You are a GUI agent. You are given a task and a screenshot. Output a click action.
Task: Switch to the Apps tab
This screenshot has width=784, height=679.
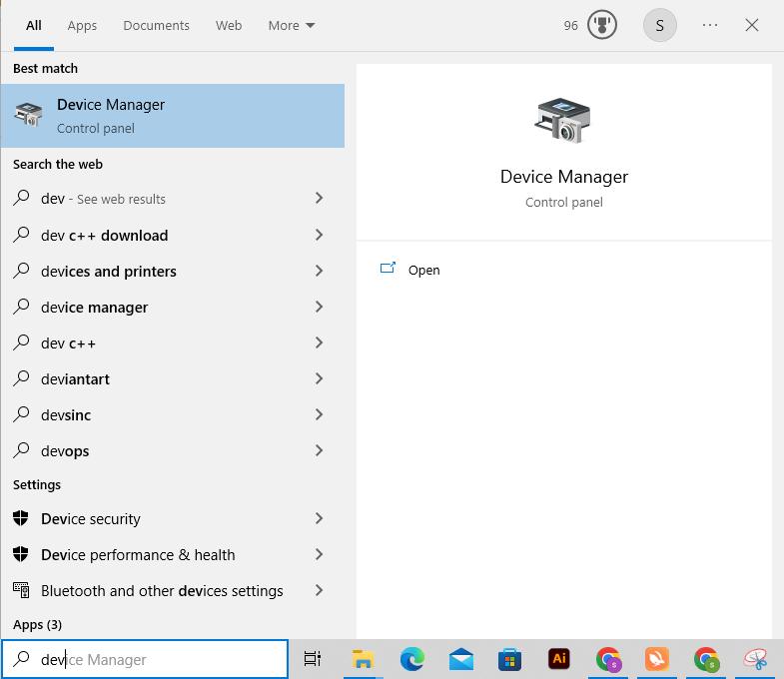(82, 25)
